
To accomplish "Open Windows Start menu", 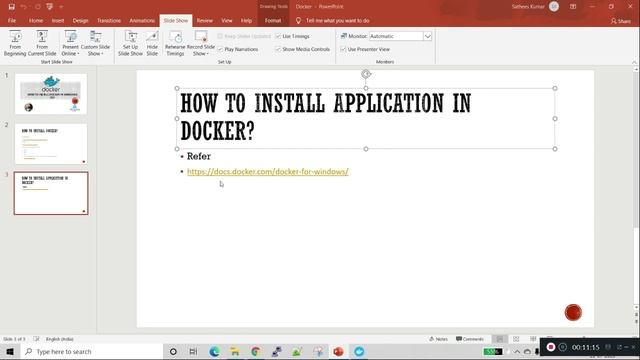I will (x=10, y=351).
